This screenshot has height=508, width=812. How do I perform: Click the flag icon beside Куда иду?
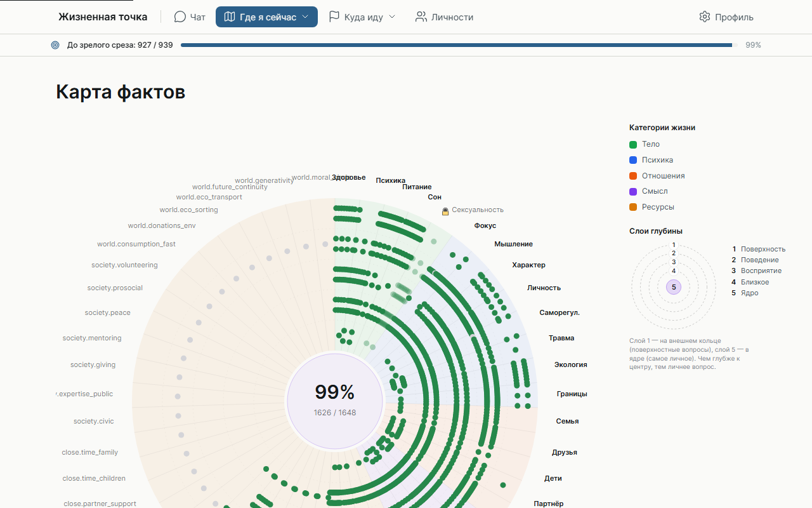point(334,17)
